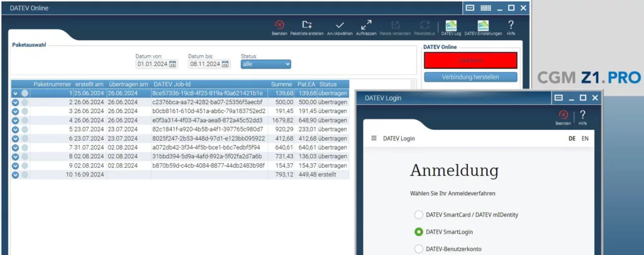644x255 pixels.
Task: Toggle selection circle for package 2
Action: (x=25, y=102)
